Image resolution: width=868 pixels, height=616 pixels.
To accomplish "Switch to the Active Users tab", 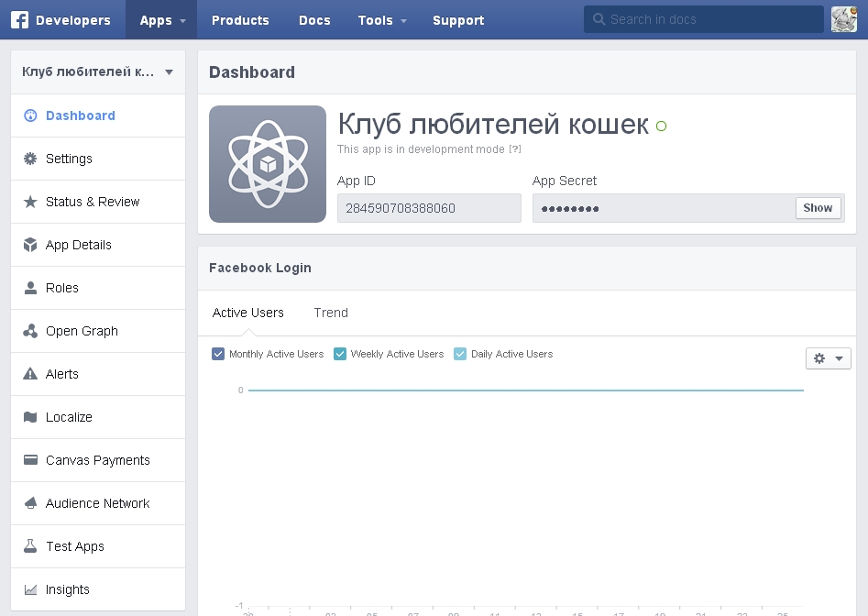I will pyautogui.click(x=248, y=313).
